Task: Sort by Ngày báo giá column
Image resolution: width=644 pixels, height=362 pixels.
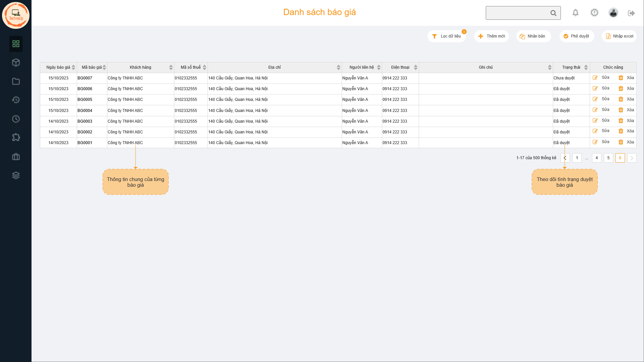Action: [73, 67]
